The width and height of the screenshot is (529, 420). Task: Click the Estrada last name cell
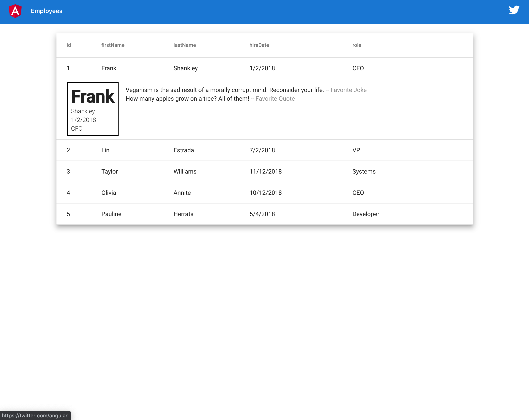183,150
